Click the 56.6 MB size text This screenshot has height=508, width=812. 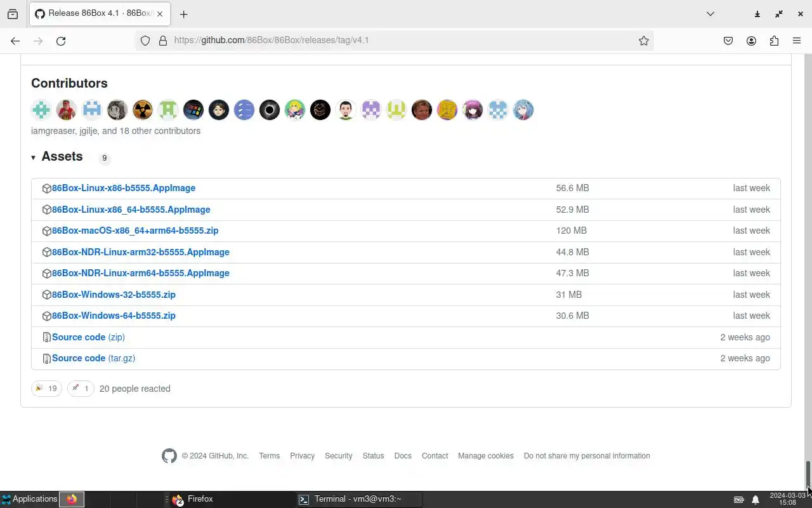coord(572,188)
